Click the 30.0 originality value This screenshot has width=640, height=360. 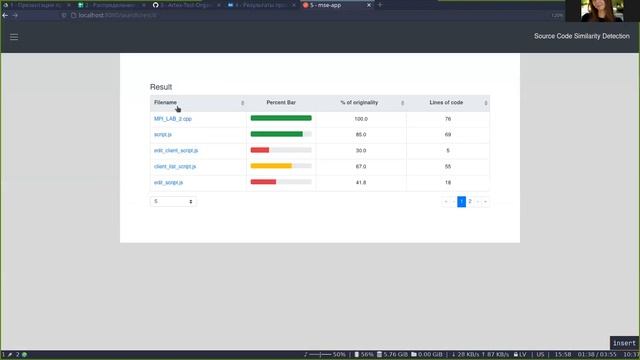click(361, 151)
